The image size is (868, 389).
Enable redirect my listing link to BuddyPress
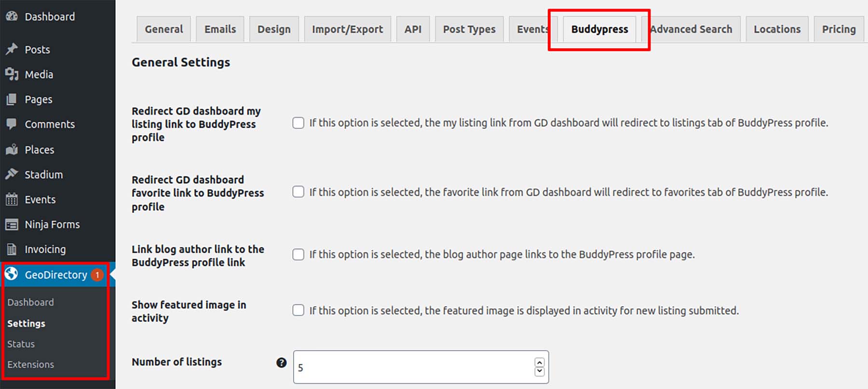click(x=298, y=123)
